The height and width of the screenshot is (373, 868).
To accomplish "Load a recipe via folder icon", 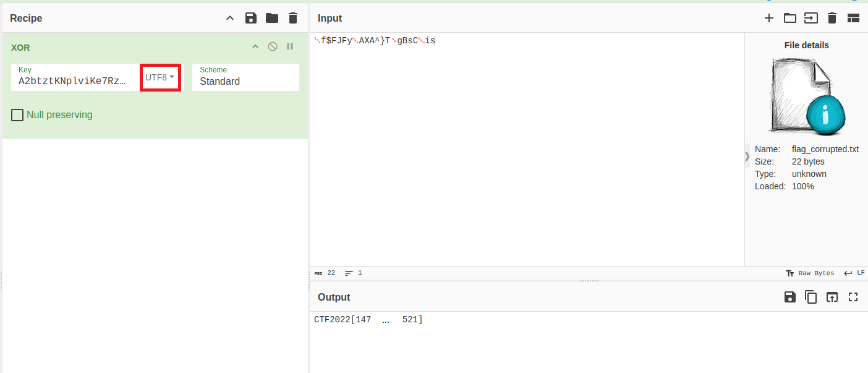I will [x=272, y=18].
